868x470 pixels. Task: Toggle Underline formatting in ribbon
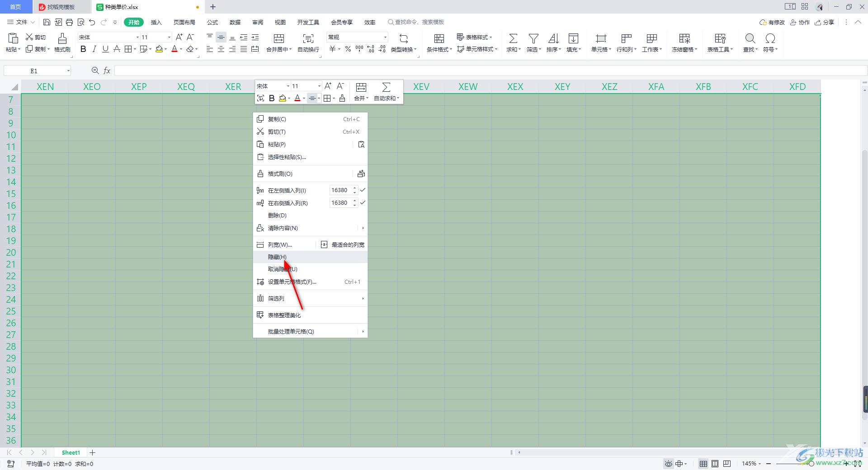point(105,49)
